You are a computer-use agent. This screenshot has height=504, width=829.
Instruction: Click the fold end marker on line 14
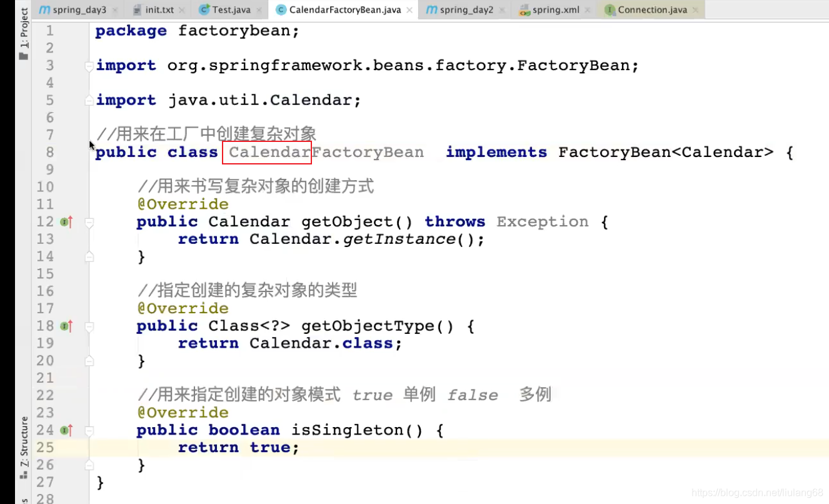[89, 257]
